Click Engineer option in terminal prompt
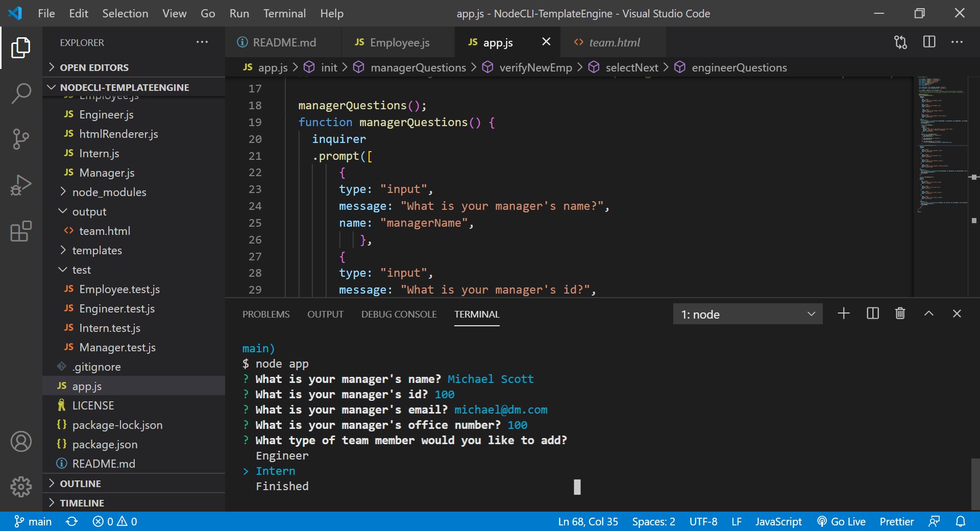Image resolution: width=980 pixels, height=531 pixels. click(282, 455)
